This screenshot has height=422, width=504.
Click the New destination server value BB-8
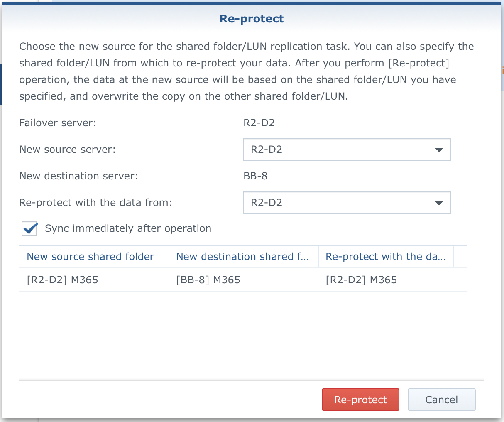[x=255, y=176]
